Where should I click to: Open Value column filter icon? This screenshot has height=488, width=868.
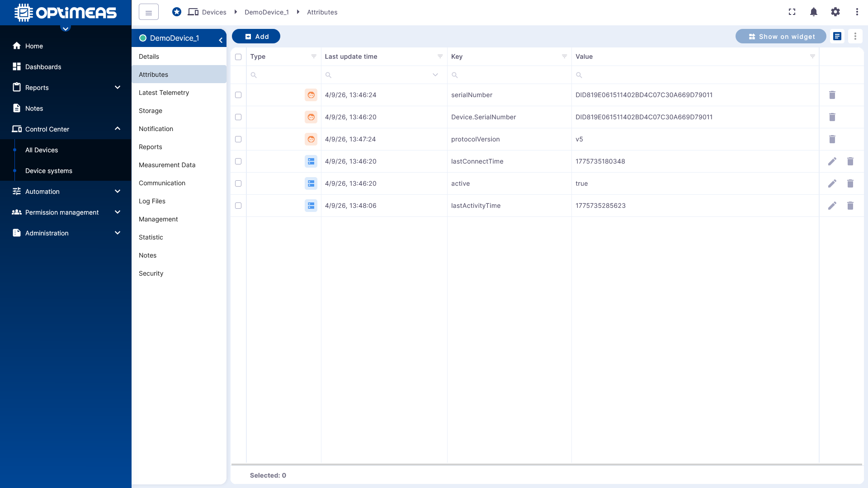pyautogui.click(x=812, y=56)
